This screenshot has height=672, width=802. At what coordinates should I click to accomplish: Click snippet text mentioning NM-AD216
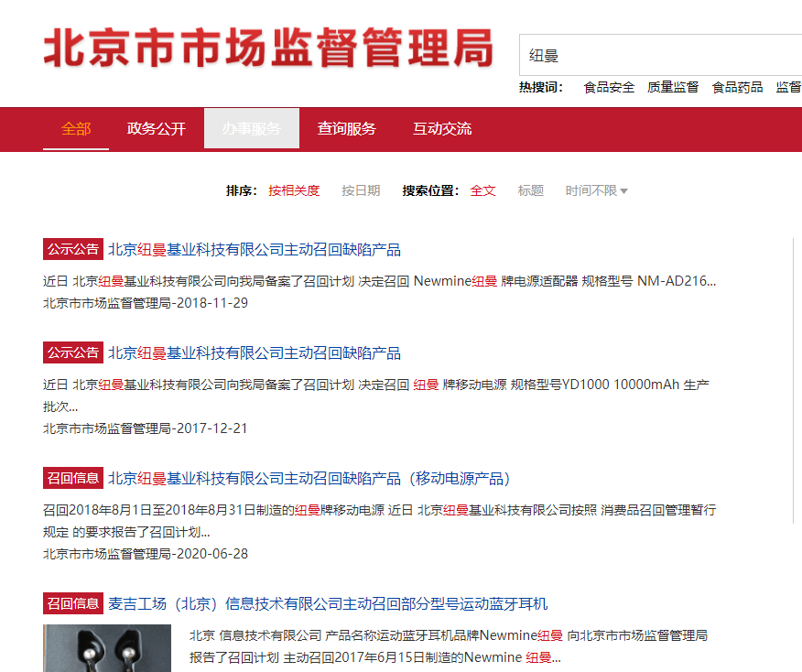pyautogui.click(x=380, y=281)
